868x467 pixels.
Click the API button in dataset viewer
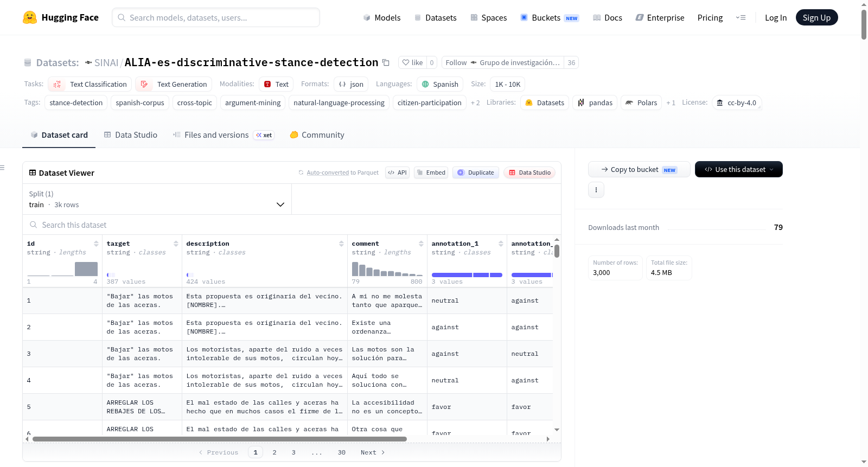(397, 172)
